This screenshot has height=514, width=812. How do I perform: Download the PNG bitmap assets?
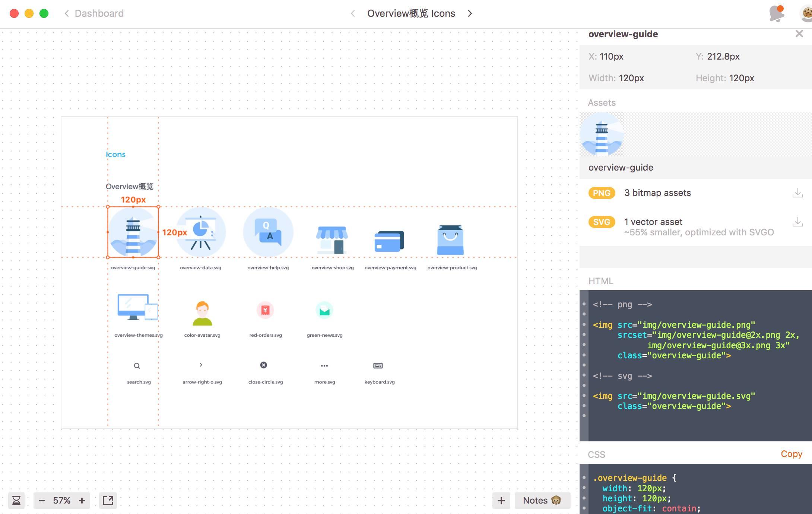tap(797, 193)
